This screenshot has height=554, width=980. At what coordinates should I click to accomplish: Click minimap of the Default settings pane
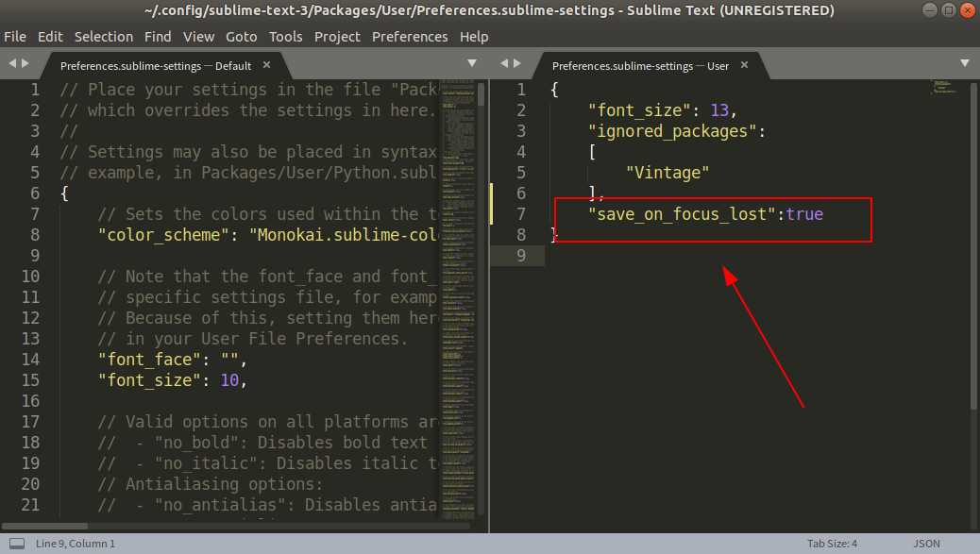(x=458, y=300)
